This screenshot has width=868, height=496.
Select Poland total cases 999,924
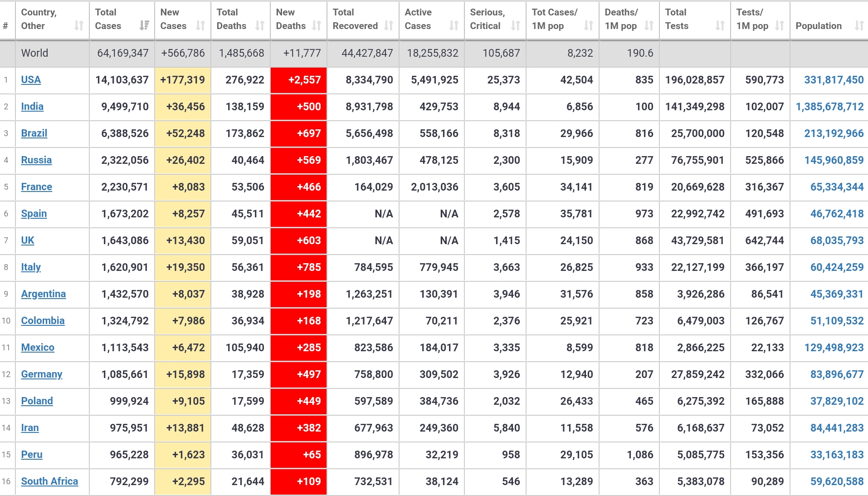coord(129,401)
